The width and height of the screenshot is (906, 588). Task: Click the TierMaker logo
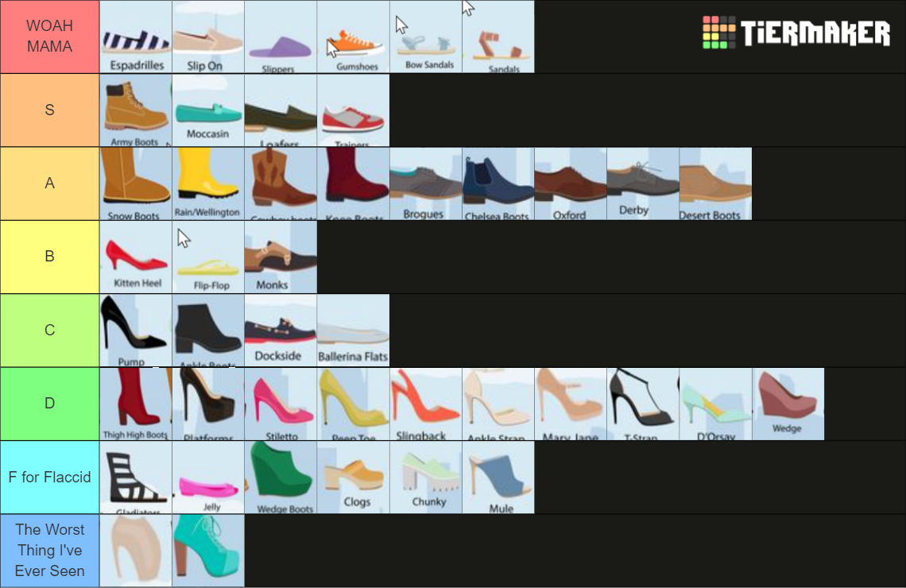click(796, 33)
